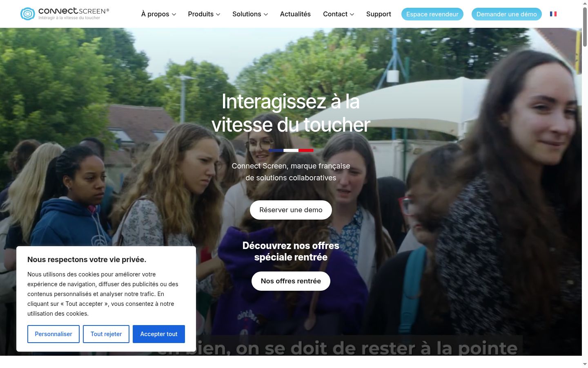The image size is (588, 368).
Task: Reject all cookies with Tout rejeter
Action: coord(106,334)
